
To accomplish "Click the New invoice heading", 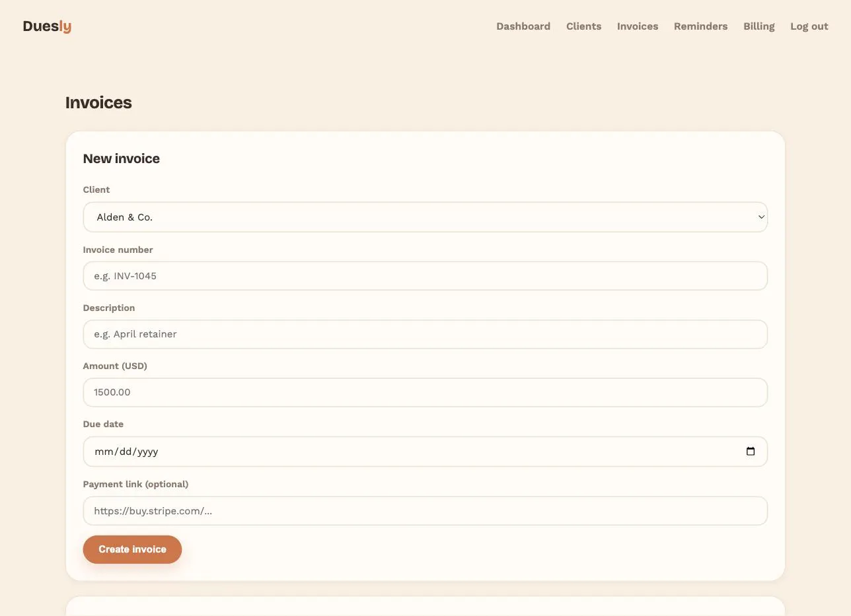I will pyautogui.click(x=122, y=158).
